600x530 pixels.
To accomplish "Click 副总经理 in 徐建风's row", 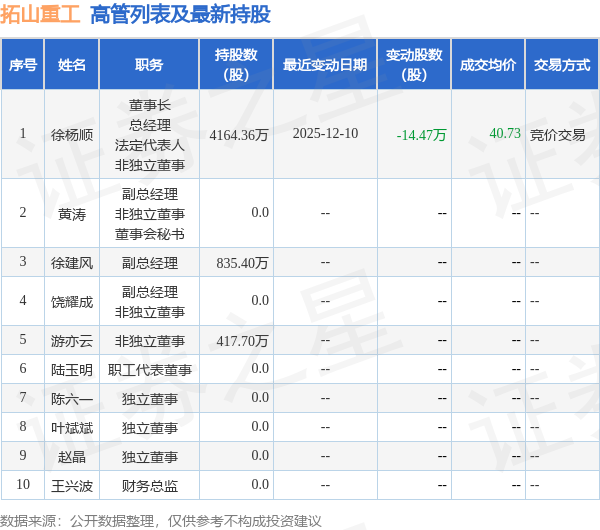I will (x=149, y=263).
